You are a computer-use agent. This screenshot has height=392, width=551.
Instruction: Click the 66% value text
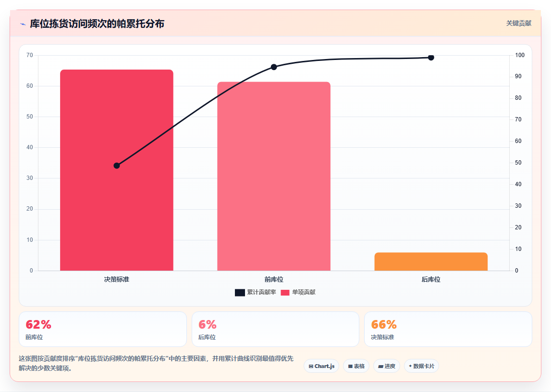(x=384, y=325)
